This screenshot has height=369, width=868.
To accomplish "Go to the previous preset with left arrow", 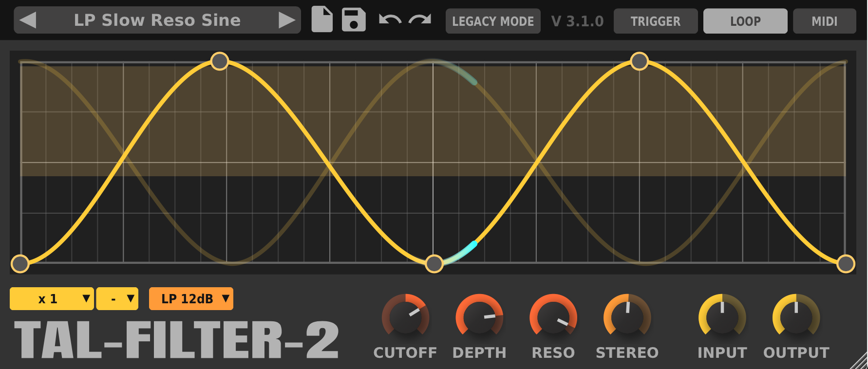I will pyautogui.click(x=28, y=20).
